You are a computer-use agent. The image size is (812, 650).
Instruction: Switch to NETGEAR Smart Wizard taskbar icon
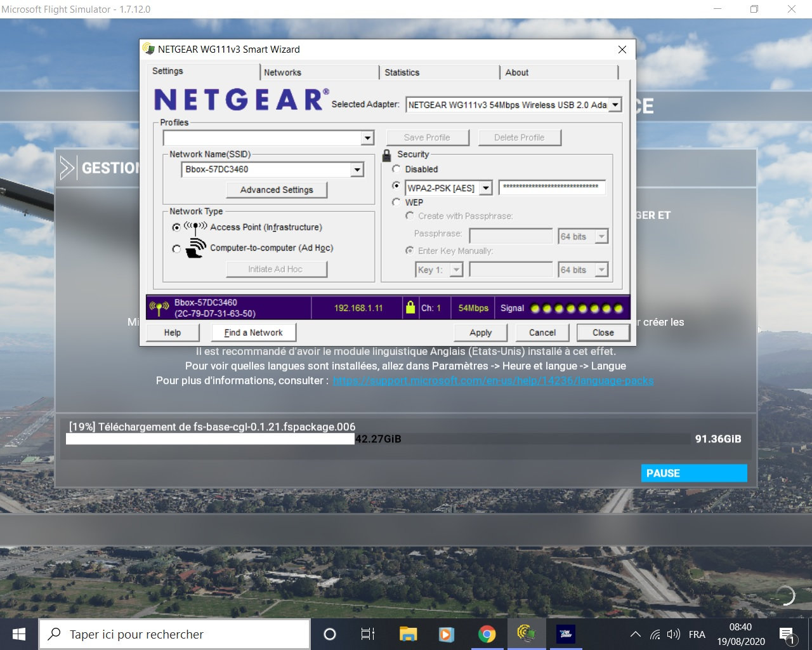click(527, 634)
